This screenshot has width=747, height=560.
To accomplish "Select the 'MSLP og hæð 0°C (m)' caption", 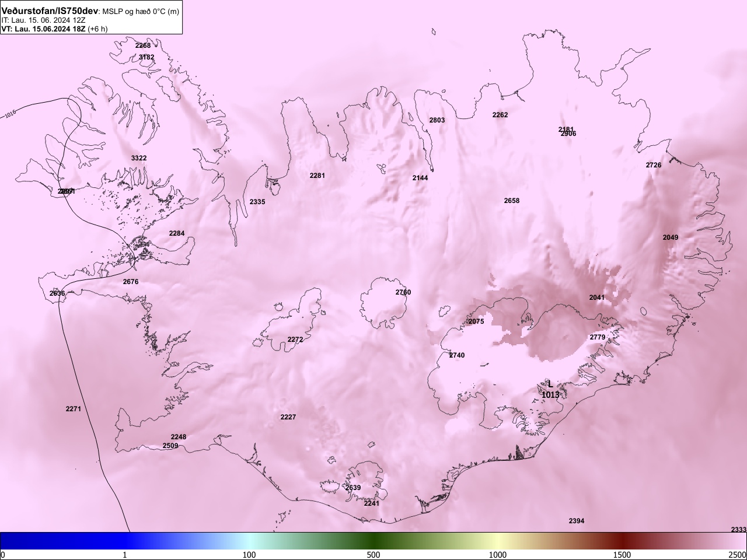I will pyautogui.click(x=141, y=11).
